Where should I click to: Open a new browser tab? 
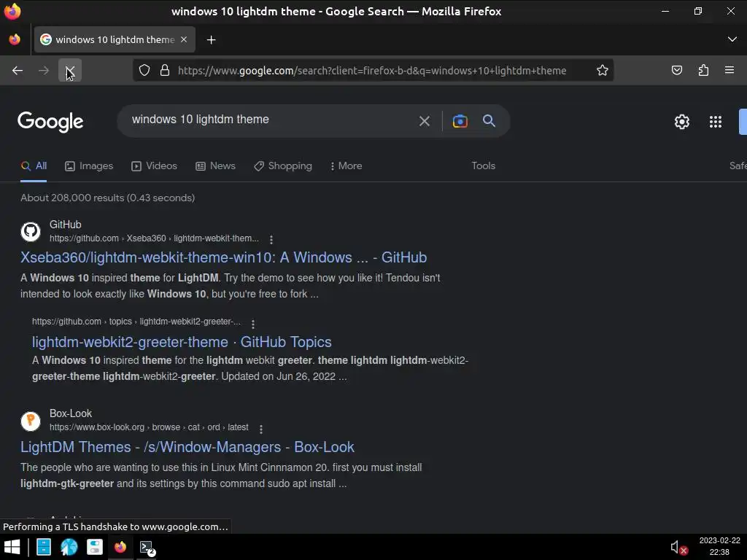click(212, 40)
